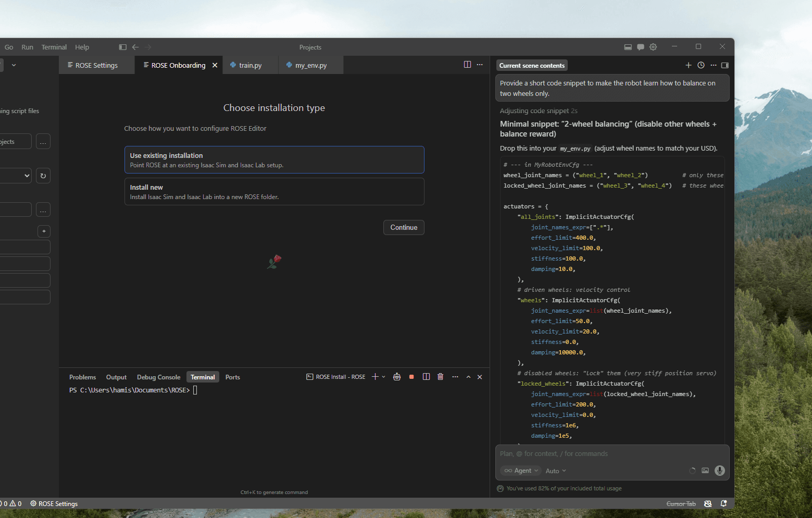Expand Adjusting code snippet thought line
This screenshot has width=812, height=518.
(x=539, y=110)
